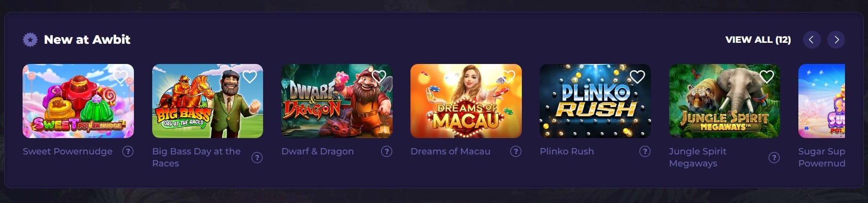868x203 pixels.
Task: Click Dreams of Macau title link
Action: click(450, 152)
